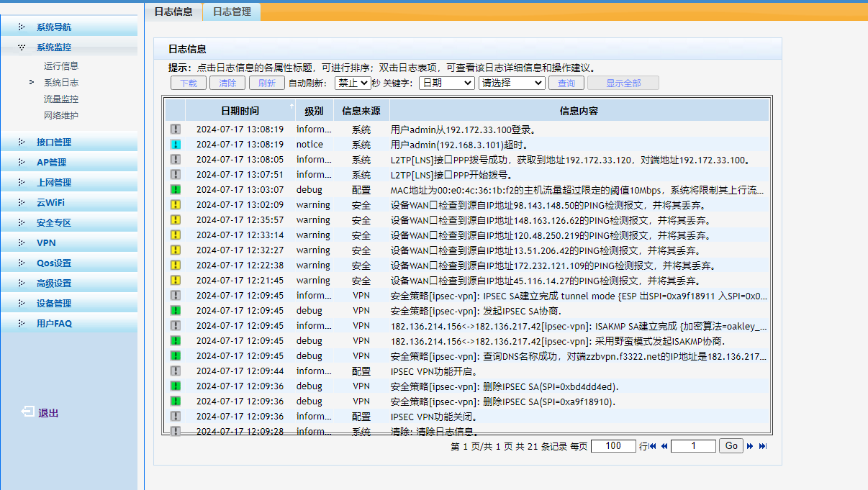The width and height of the screenshot is (868, 490).
Task: Go to next page arrow icon
Action: point(750,446)
